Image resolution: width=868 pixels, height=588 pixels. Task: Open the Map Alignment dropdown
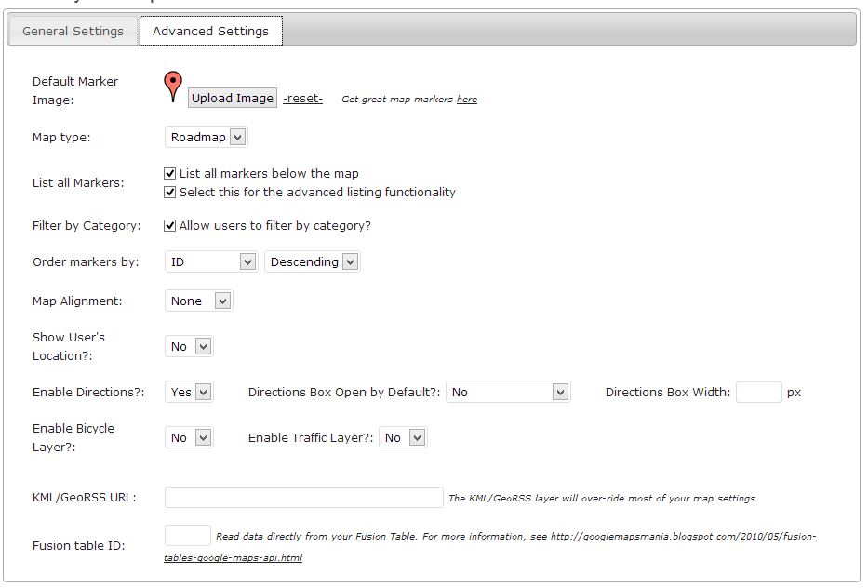point(198,301)
